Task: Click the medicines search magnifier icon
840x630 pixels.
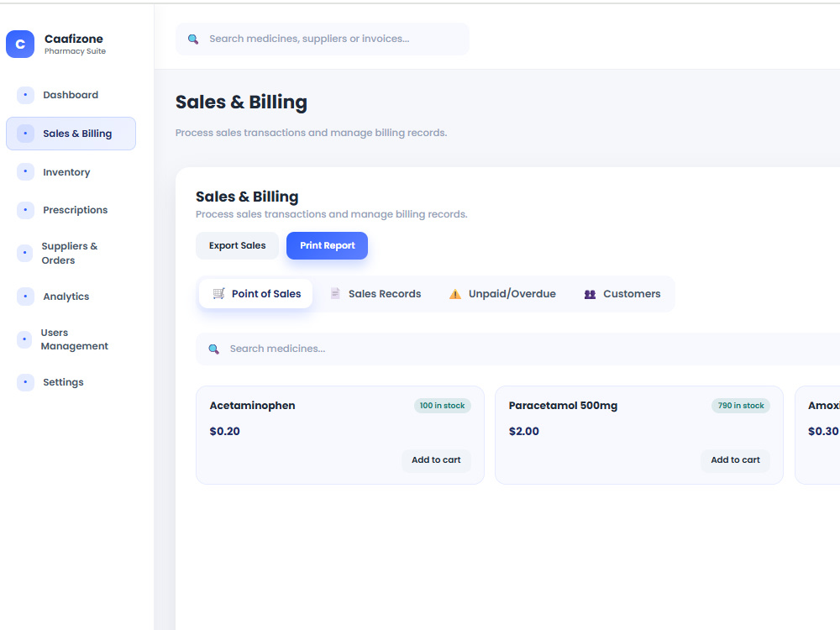Action: 213,349
